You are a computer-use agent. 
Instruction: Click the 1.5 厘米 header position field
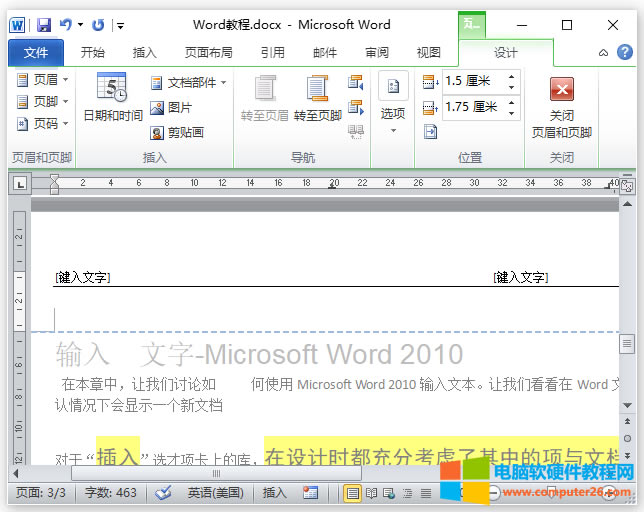click(475, 81)
